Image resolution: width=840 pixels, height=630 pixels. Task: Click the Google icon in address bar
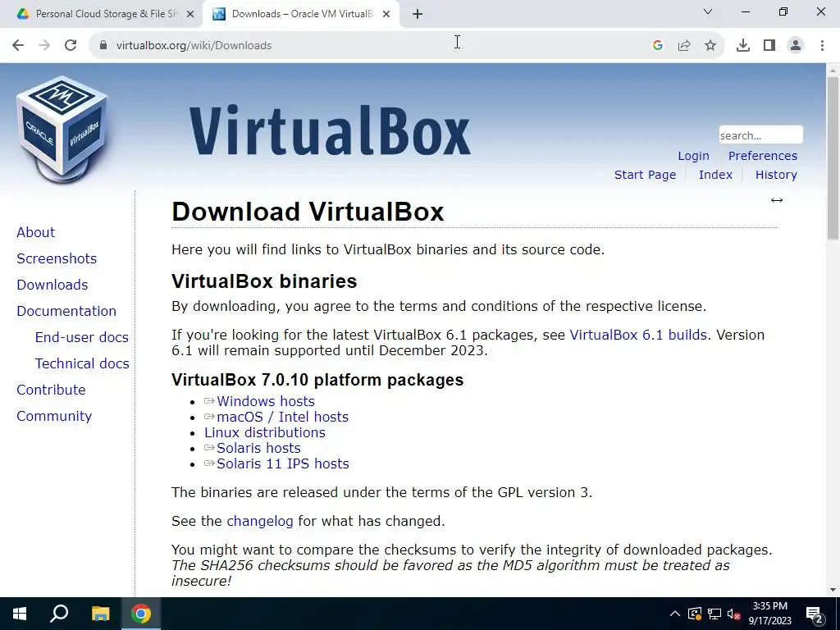click(x=658, y=45)
